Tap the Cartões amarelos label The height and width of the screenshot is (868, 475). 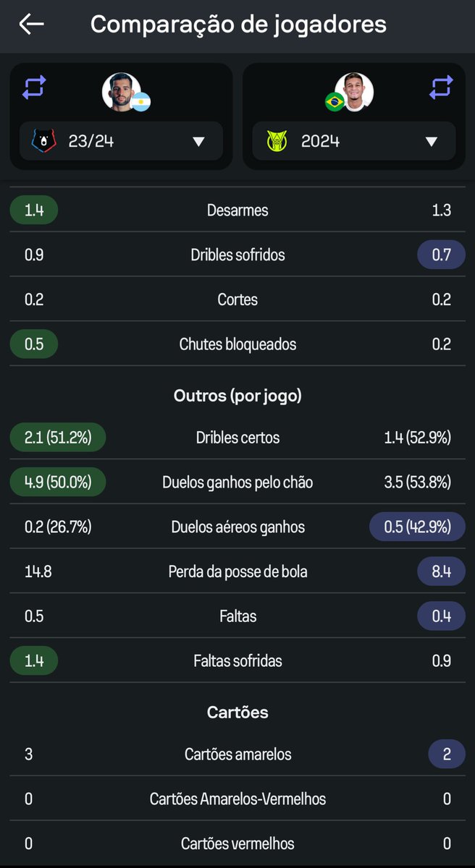pos(237,754)
